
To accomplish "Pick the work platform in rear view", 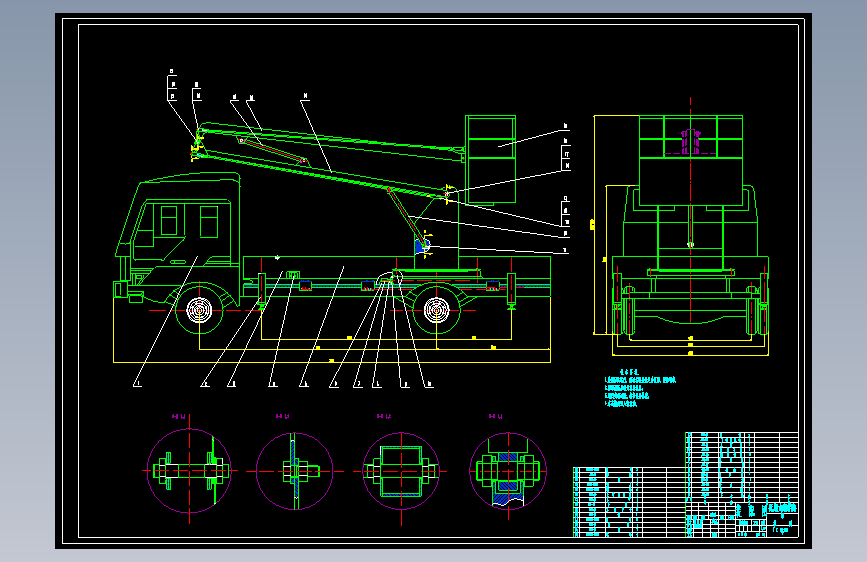I will coord(691,160).
